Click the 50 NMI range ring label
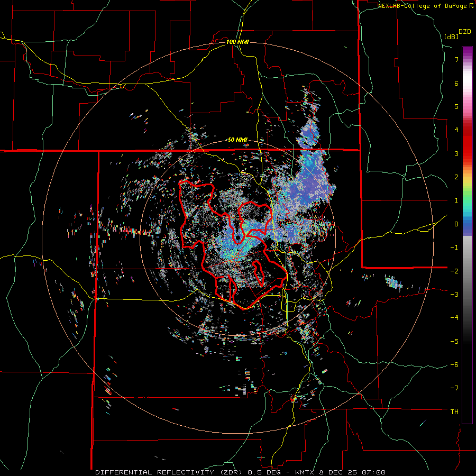476x476 pixels. pyautogui.click(x=237, y=140)
